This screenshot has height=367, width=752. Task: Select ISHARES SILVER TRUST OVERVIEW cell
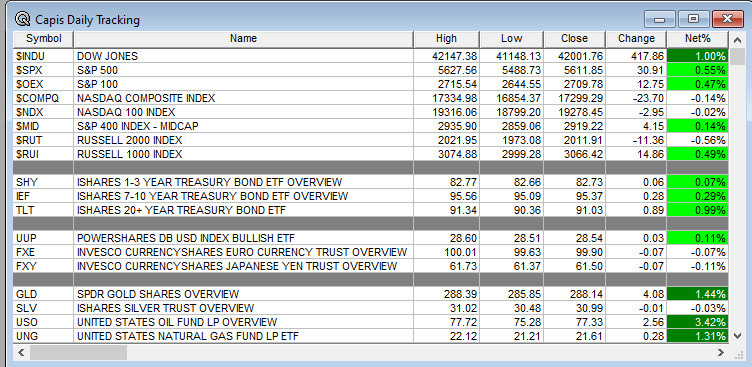coord(243,308)
